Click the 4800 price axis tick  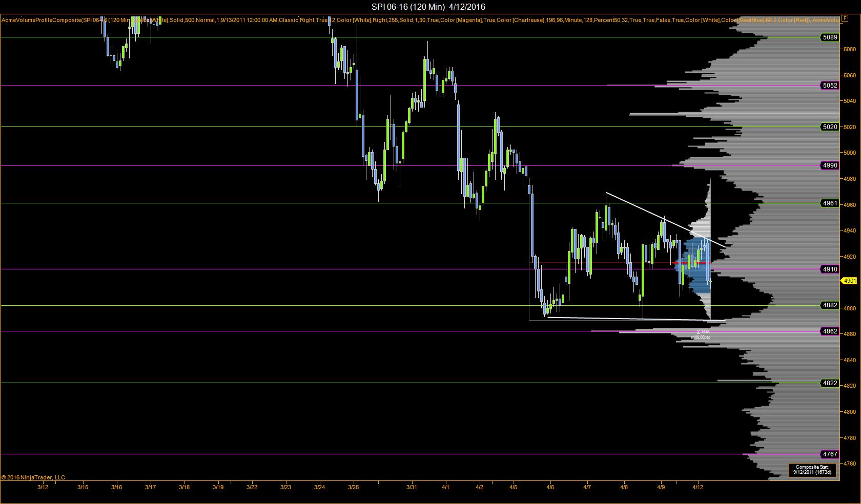pos(850,412)
